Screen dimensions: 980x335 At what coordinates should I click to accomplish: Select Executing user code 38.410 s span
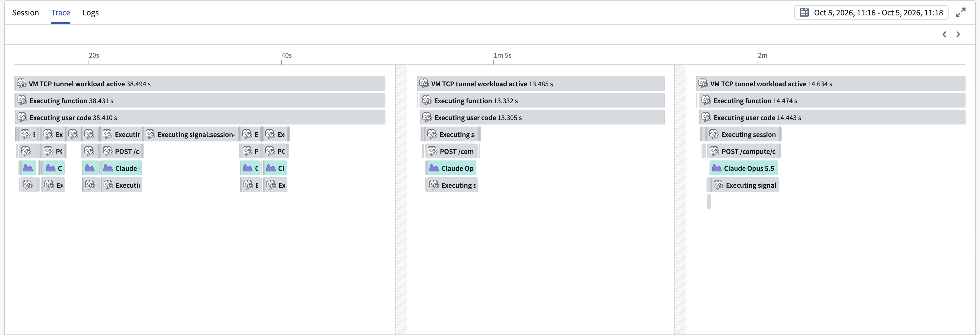pyautogui.click(x=200, y=117)
